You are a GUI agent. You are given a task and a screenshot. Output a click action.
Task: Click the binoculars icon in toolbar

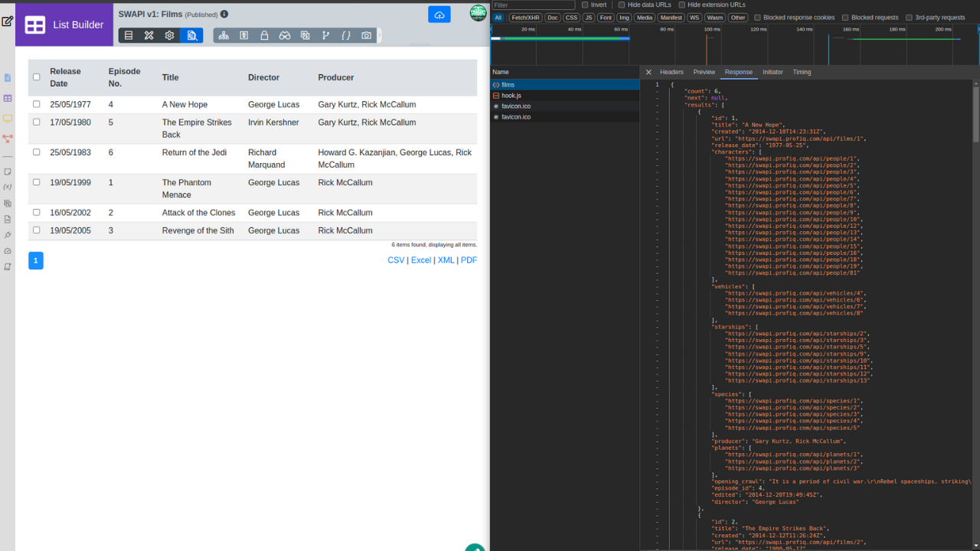[285, 35]
